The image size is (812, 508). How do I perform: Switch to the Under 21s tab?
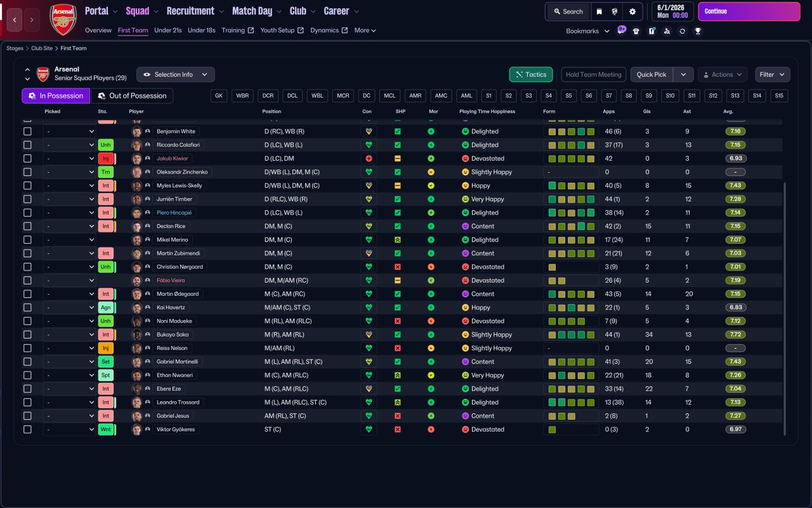[168, 30]
